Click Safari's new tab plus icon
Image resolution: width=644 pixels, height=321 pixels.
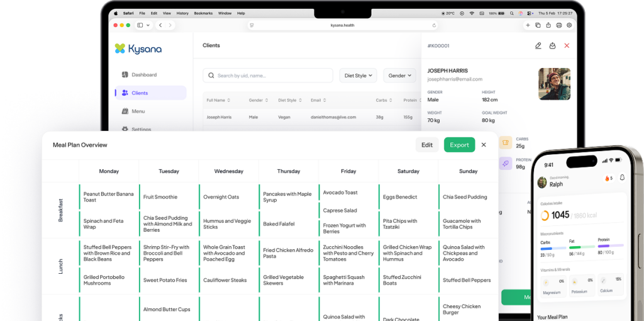pos(528,25)
